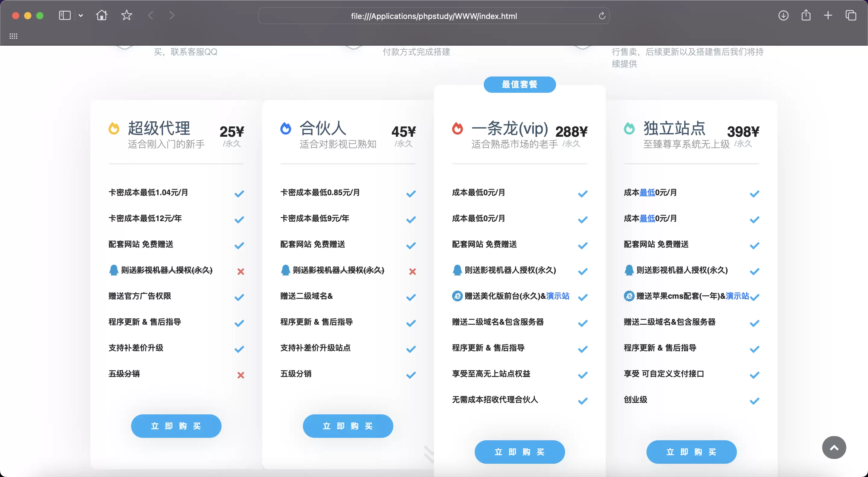Click the teal flame icon beside 独立站点
Screen dimensions: 868x477
click(x=629, y=128)
